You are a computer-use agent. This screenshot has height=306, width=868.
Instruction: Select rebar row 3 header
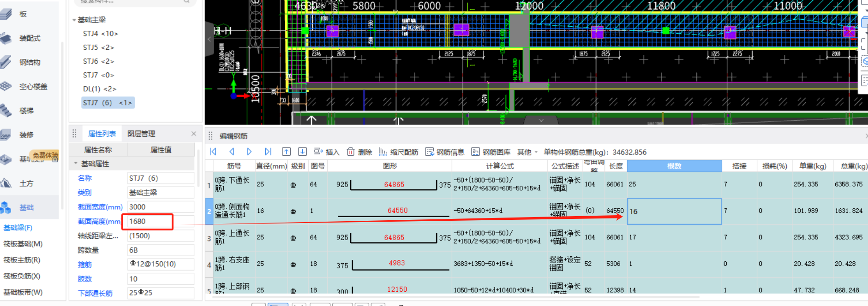tap(209, 238)
